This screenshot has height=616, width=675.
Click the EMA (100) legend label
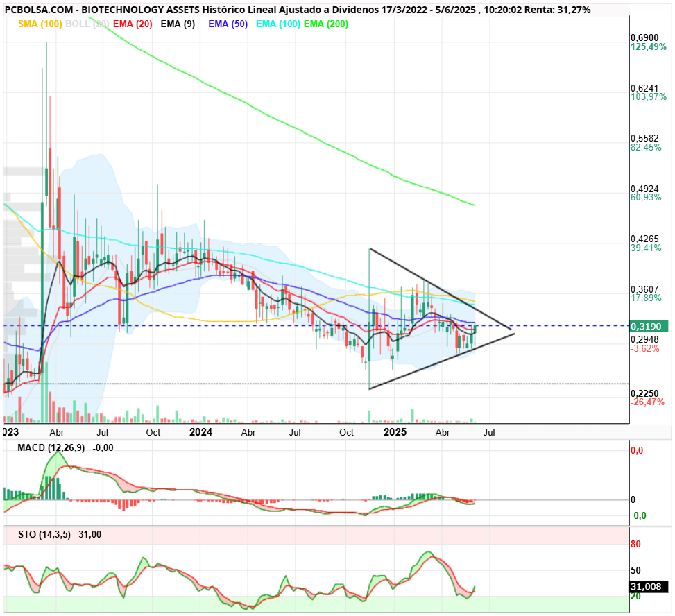(278, 24)
